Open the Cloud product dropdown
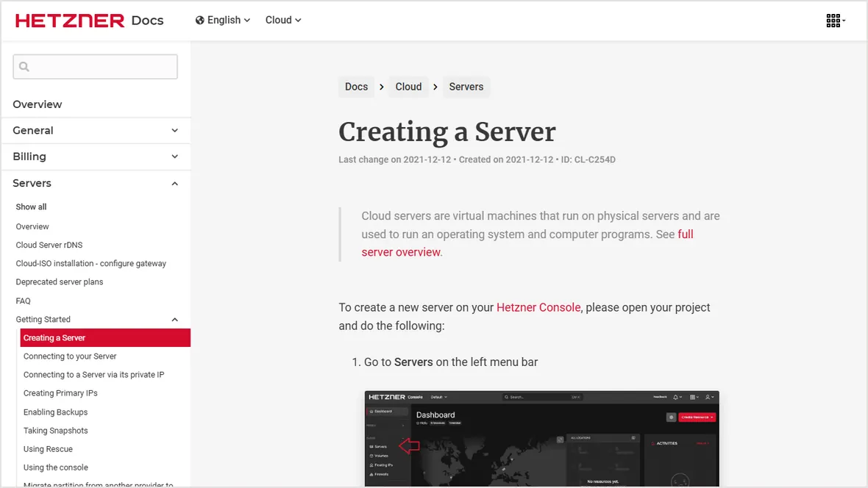The image size is (868, 488). tap(283, 21)
